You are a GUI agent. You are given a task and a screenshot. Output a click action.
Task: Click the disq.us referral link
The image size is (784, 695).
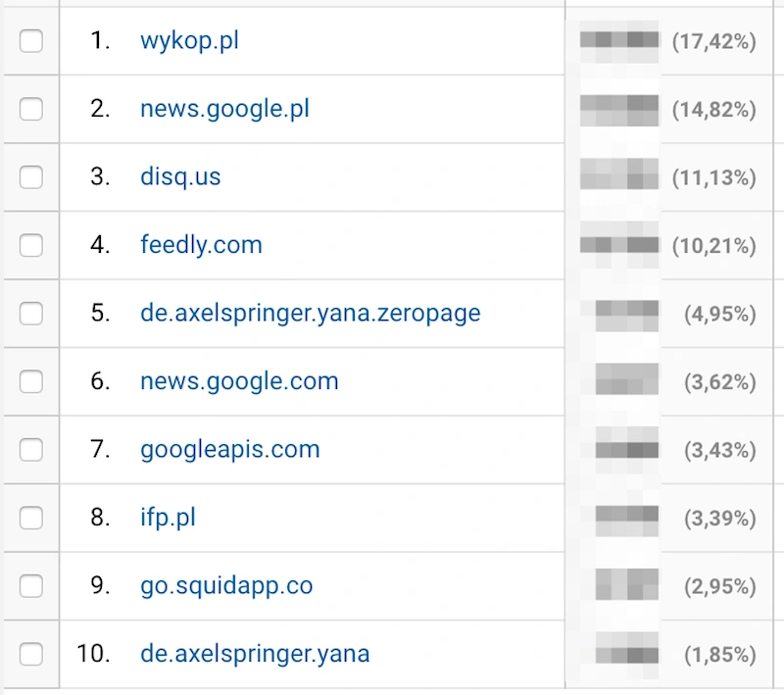(180, 177)
